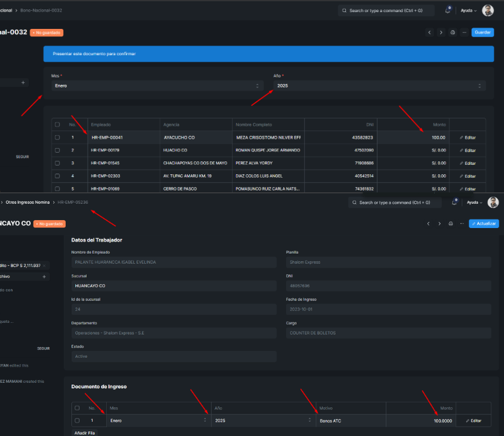Select all rows in Documento de Ingreso table
The height and width of the screenshot is (436, 504).
point(77,408)
